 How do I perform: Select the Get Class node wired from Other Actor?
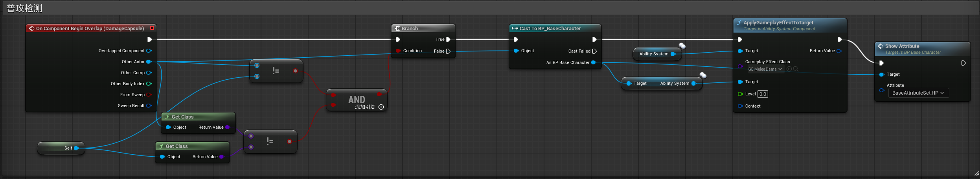[198, 122]
